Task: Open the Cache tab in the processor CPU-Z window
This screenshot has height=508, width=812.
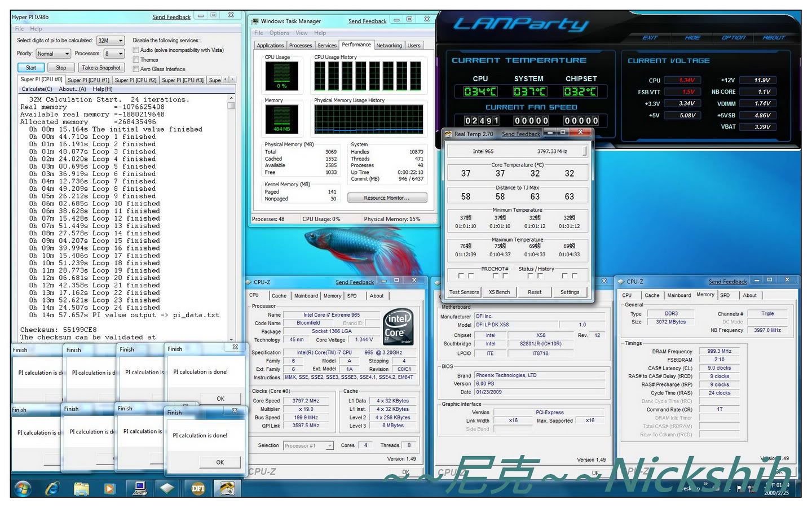Action: (279, 296)
